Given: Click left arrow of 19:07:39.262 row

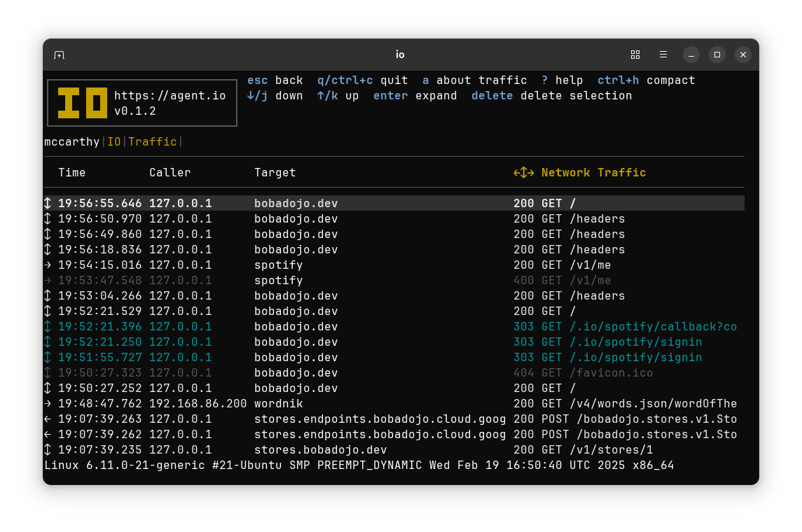Looking at the screenshot, I should click(x=48, y=435).
